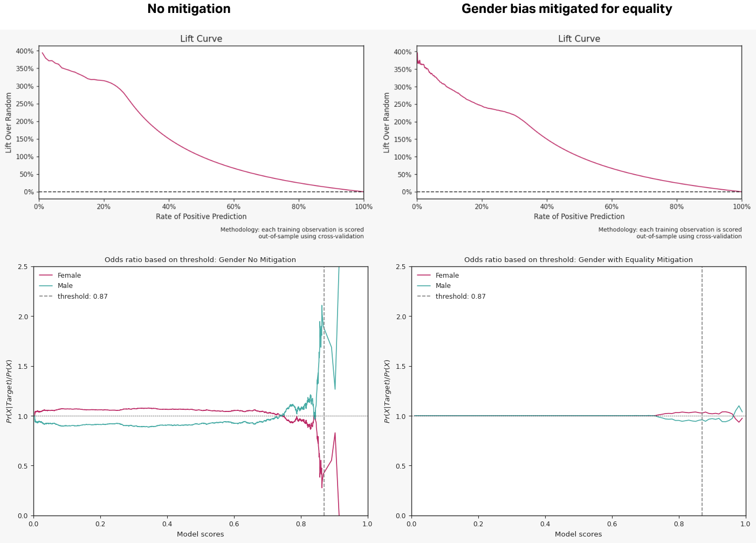756x543 pixels.
Task: Click the Methodology note below right lift curve
Action: click(x=670, y=233)
